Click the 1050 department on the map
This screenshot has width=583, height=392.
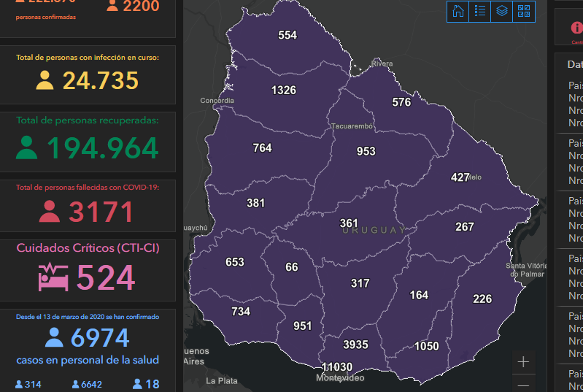point(426,346)
